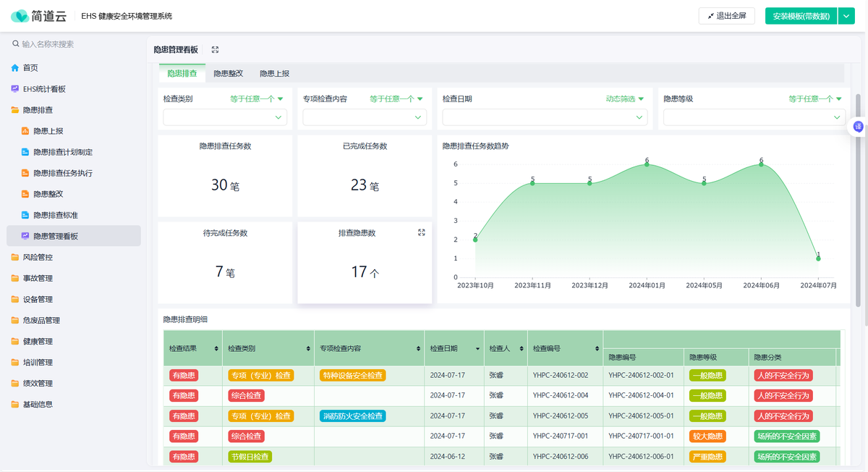This screenshot has height=472, width=868.
Task: Sort table by 检查日期 column arrow
Action: [477, 349]
